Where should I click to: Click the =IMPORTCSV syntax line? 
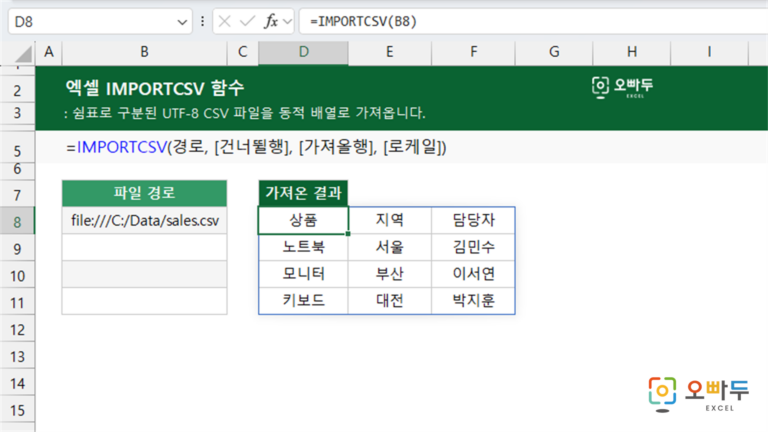coord(256,147)
